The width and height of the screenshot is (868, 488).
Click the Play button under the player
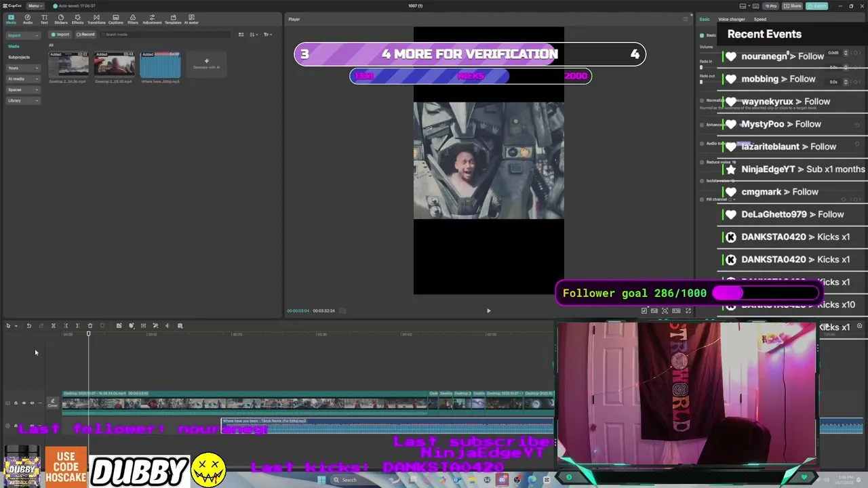point(488,311)
